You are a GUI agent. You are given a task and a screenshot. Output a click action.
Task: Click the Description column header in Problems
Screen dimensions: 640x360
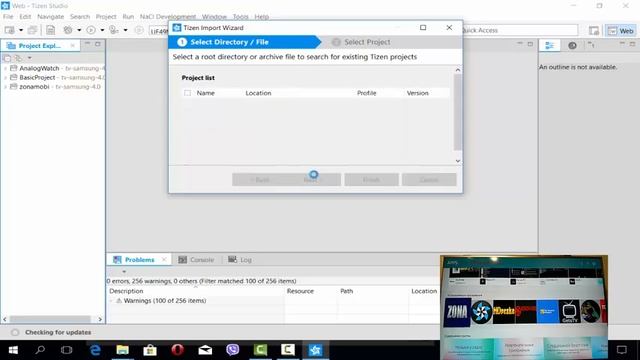(126, 291)
